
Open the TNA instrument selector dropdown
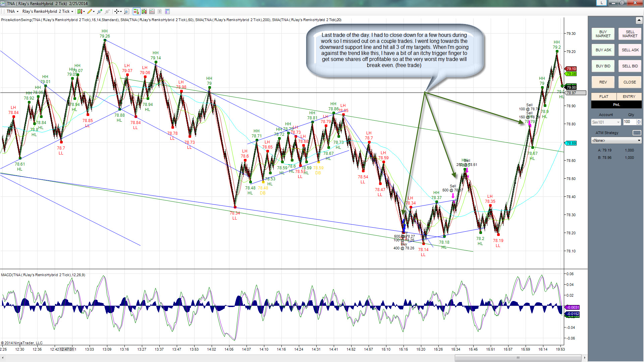(13, 11)
